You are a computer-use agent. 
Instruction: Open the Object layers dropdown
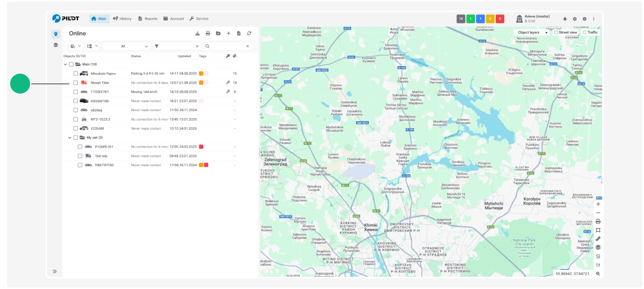click(x=532, y=32)
